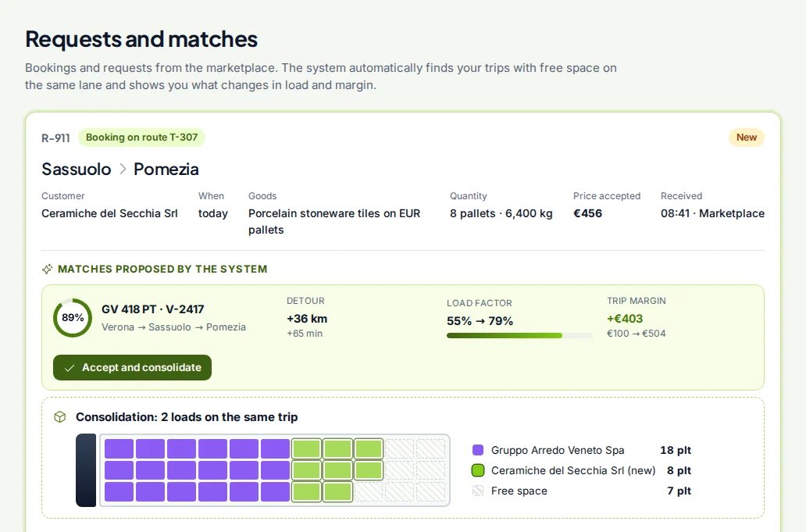Click the '08:41 · Marketplace' received value
Image resolution: width=806 pixels, height=532 pixels.
(x=712, y=213)
